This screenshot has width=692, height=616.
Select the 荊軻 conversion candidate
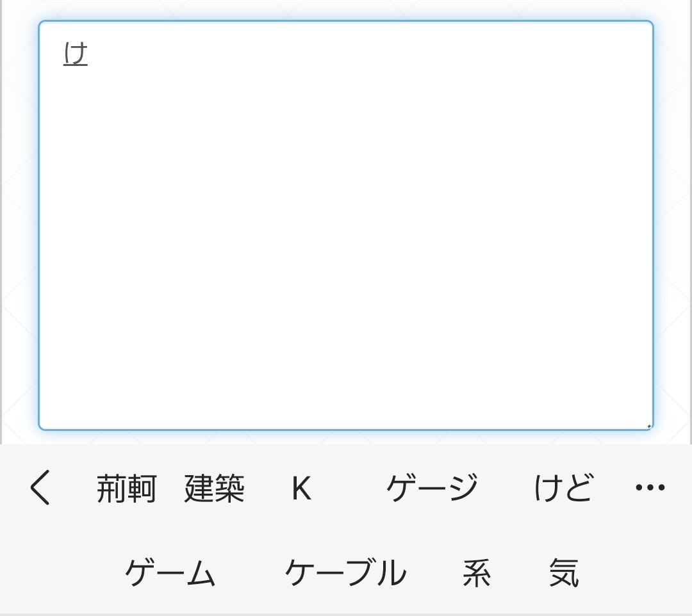126,489
